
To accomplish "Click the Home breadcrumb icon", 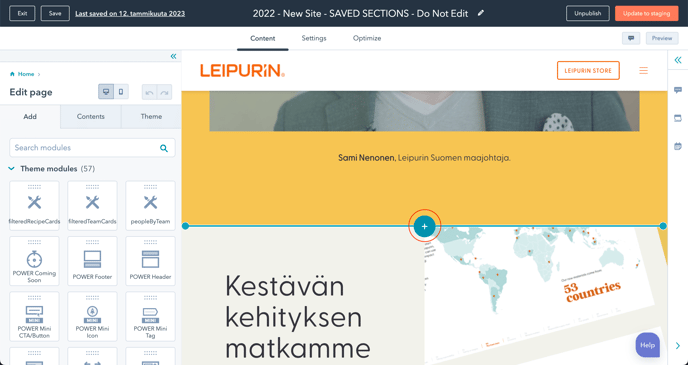I will [12, 74].
